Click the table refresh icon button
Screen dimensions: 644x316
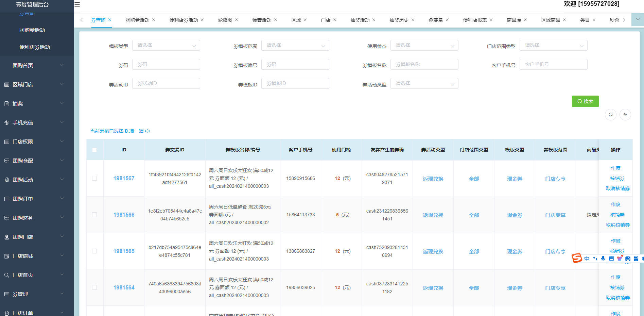tap(611, 115)
